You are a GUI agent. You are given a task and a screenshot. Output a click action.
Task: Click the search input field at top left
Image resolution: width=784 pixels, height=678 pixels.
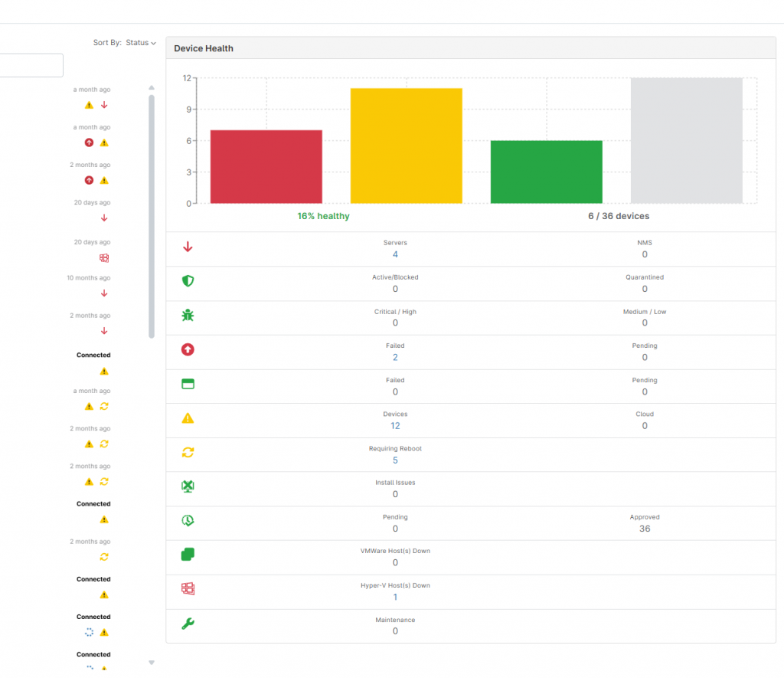pyautogui.click(x=31, y=65)
